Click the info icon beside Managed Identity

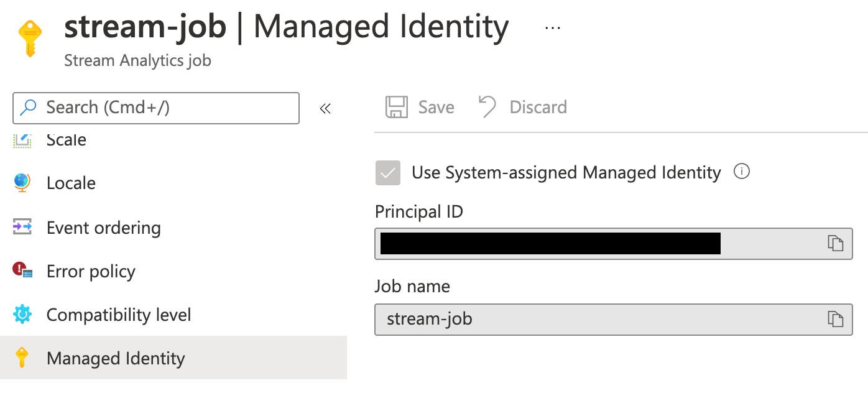pos(741,172)
